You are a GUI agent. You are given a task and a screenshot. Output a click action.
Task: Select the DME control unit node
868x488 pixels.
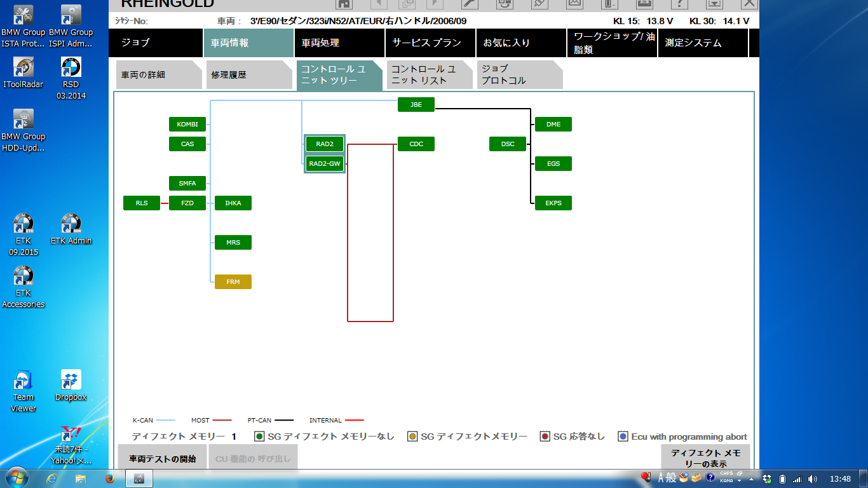(x=553, y=125)
